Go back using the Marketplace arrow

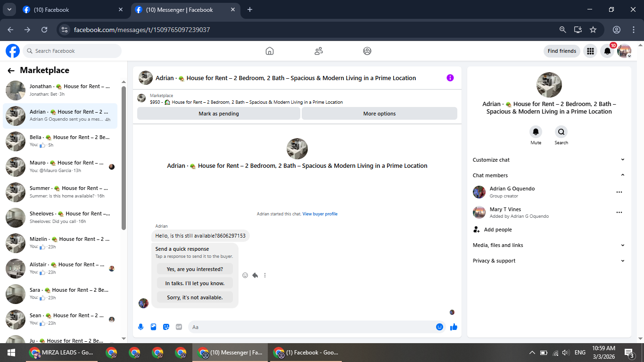click(11, 71)
